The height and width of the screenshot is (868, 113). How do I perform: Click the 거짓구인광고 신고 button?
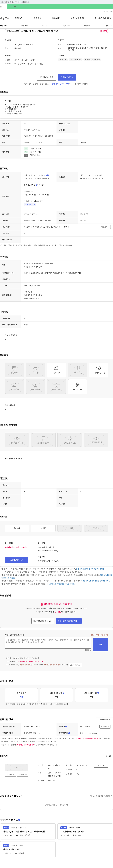coord(104,719)
